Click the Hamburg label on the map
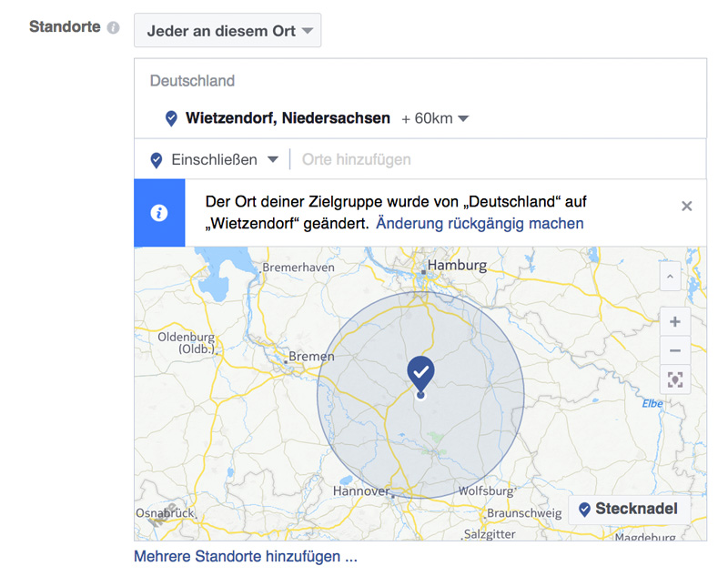The image size is (728, 576). click(457, 266)
